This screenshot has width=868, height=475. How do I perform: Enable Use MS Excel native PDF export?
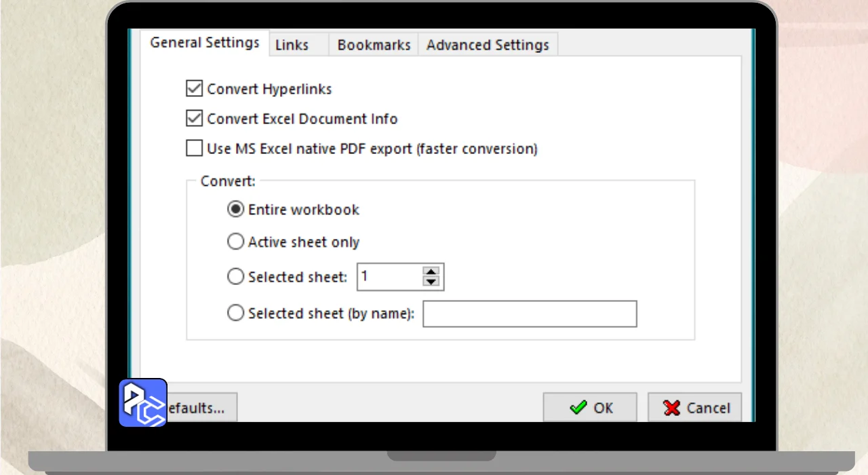coord(195,149)
